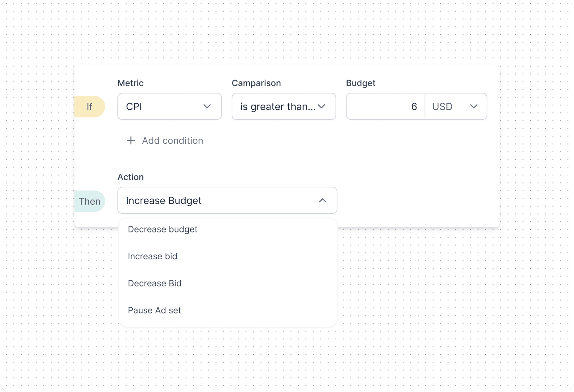Pick 'Decrease Bid' from the dropdown list
574x392 pixels.
coord(155,283)
